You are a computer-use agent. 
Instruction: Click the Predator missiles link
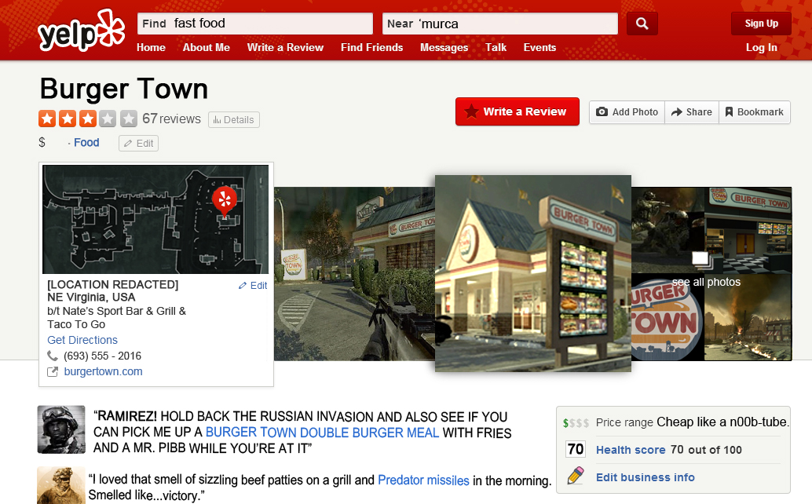coord(423,480)
